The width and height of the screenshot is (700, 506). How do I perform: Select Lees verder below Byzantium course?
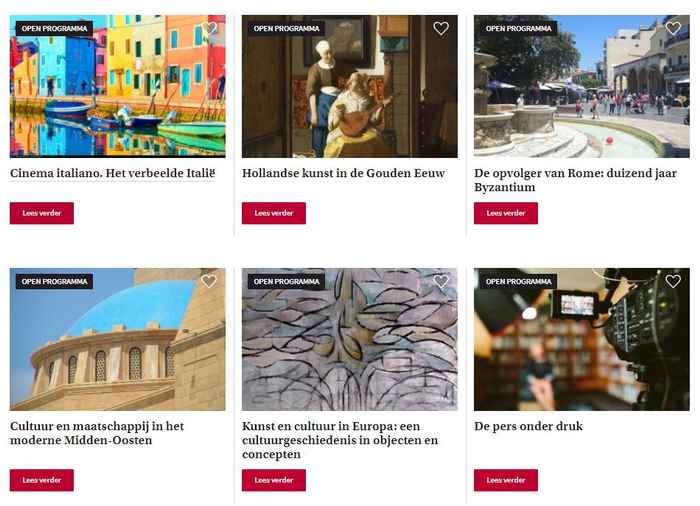point(506,213)
